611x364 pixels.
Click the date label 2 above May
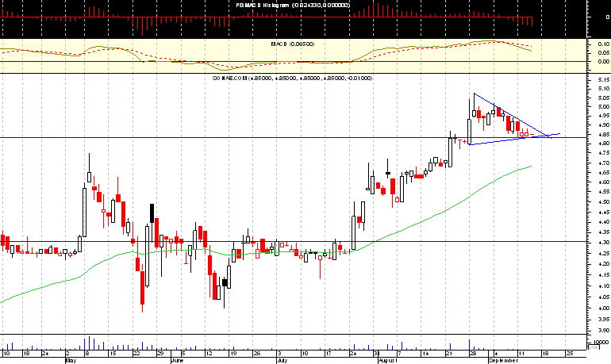click(x=67, y=354)
